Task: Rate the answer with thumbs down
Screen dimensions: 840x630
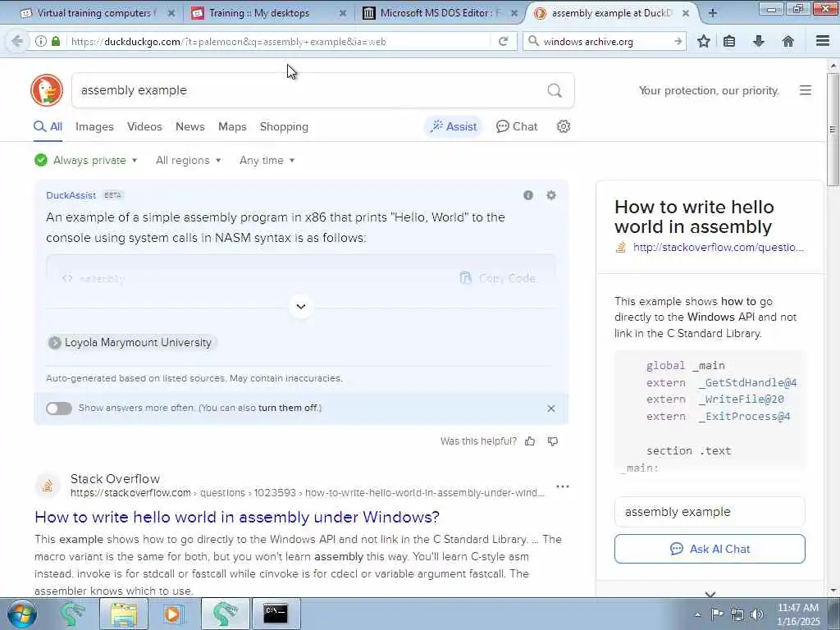Action: 553,441
